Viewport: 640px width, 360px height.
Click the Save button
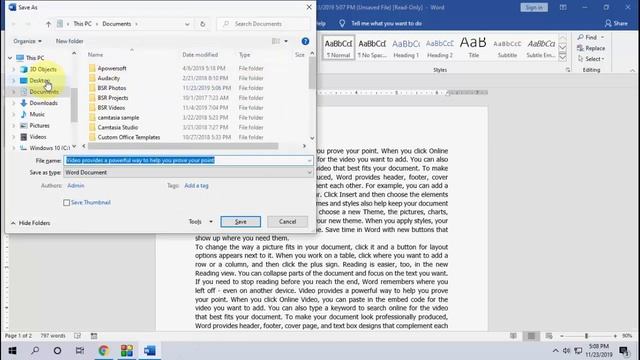240,222
